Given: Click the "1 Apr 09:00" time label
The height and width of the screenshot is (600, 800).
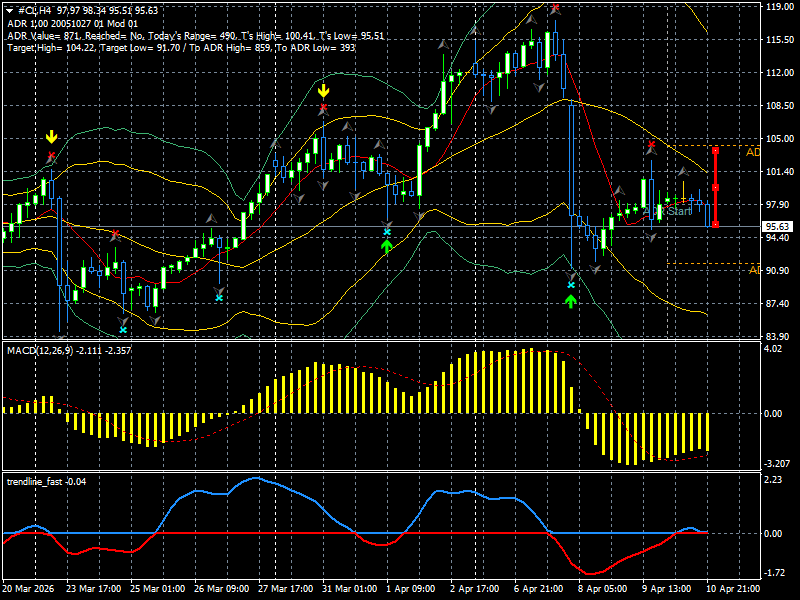Looking at the screenshot, I should (x=411, y=589).
